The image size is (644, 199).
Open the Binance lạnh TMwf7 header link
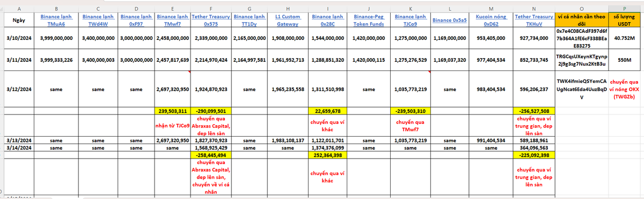pos(172,20)
